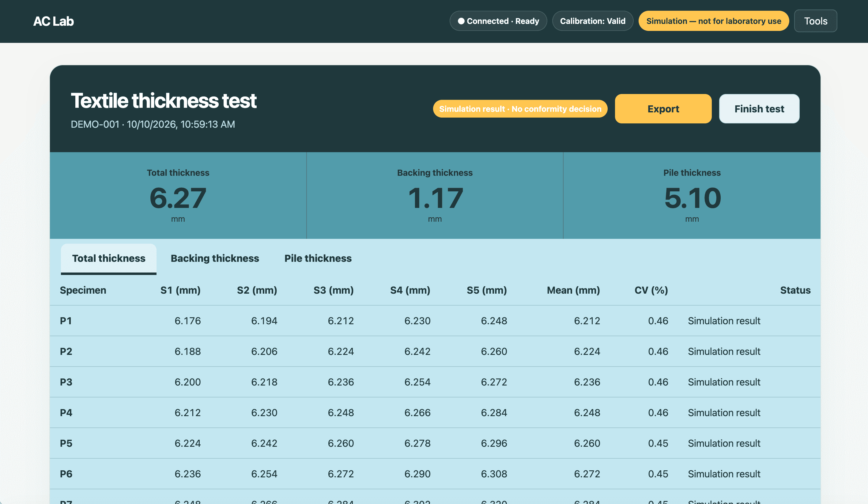Click the Mean (mm) column header

point(573,290)
